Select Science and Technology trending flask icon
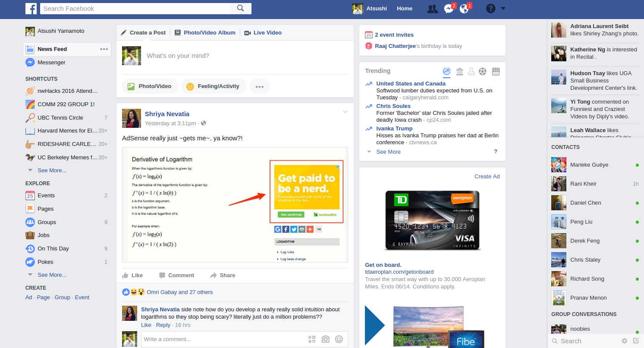Image resolution: width=644 pixels, height=348 pixels. pos(471,71)
